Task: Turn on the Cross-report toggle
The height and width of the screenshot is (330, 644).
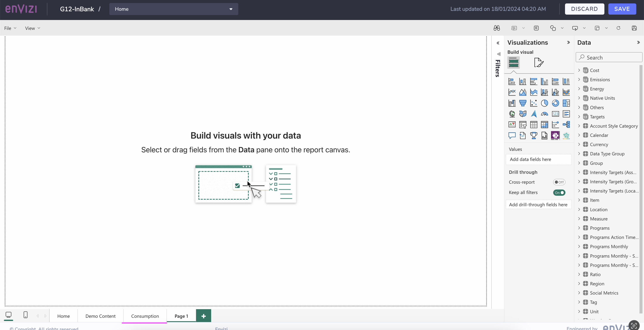Action: point(559,182)
